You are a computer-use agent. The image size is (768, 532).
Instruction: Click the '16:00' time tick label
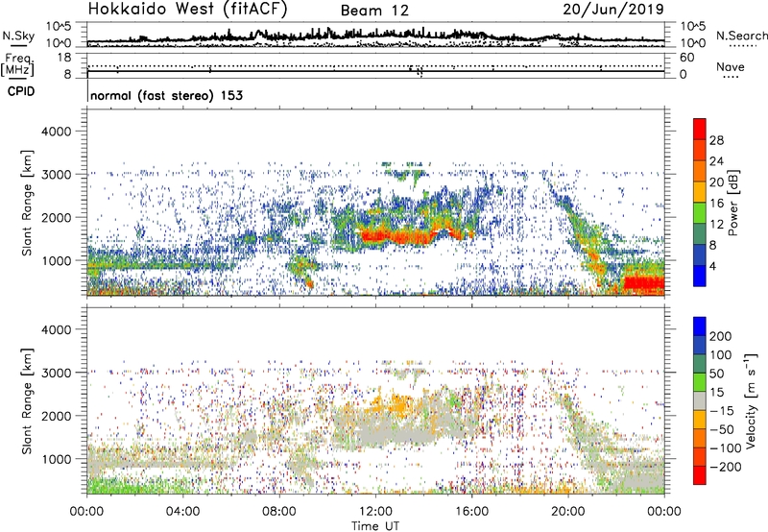tap(471, 512)
